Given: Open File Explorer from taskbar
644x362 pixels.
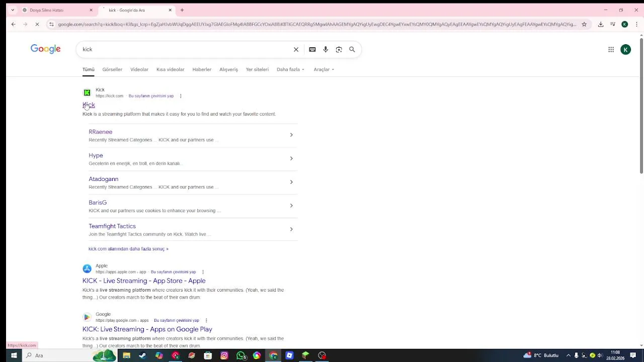Looking at the screenshot, I should tap(127, 355).
